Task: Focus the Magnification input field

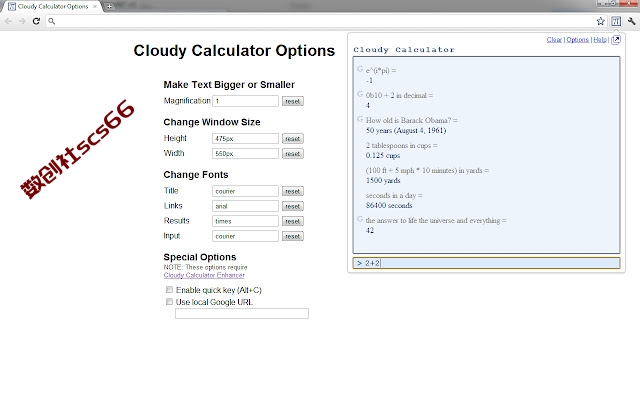Action: tap(245, 101)
